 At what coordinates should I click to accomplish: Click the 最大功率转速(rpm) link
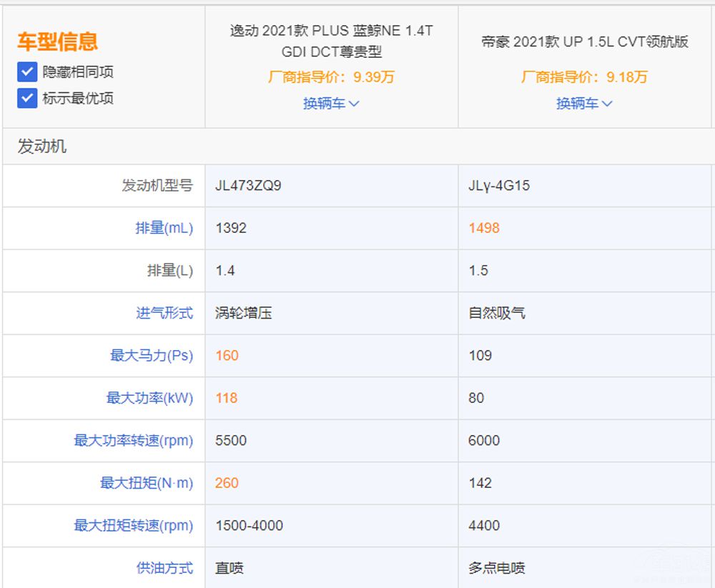(x=134, y=440)
